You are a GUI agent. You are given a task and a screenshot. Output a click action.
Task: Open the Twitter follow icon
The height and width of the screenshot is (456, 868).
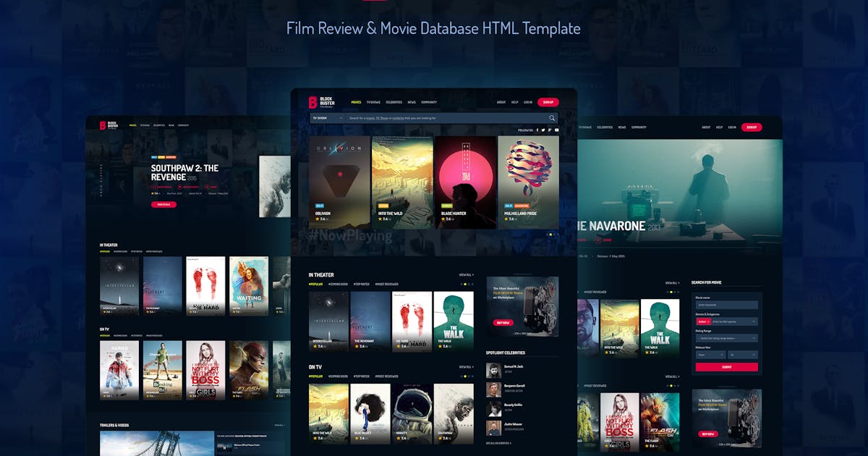click(x=543, y=130)
